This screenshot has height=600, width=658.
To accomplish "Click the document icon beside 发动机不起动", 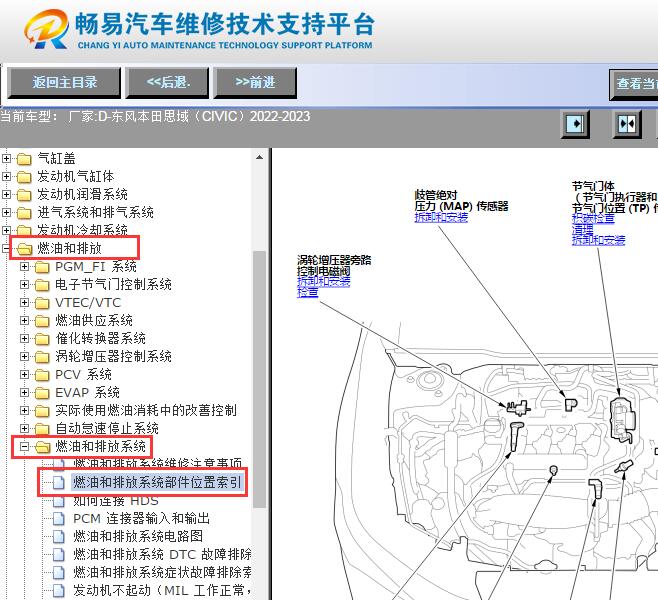I will click(59, 591).
